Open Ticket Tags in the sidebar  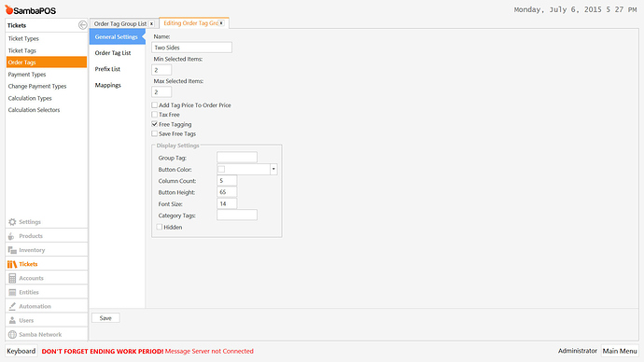click(22, 50)
